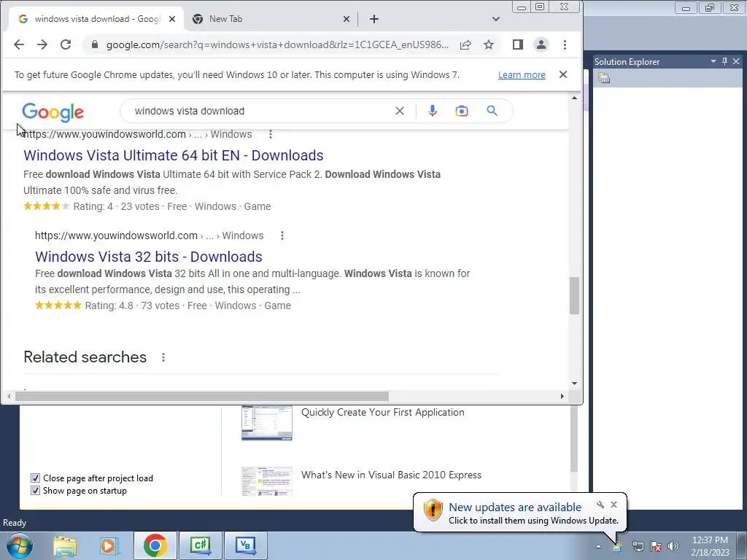
Task: Close the New updates balloon
Action: (614, 505)
